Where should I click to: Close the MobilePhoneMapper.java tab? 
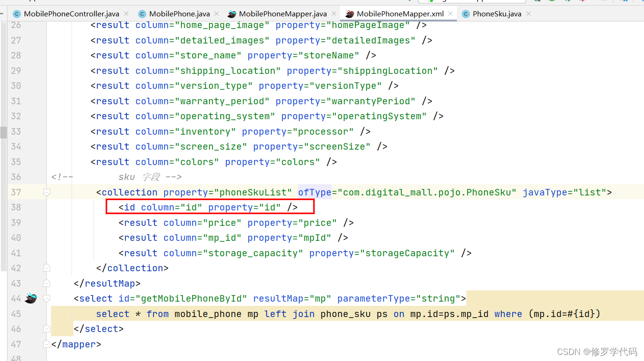click(x=335, y=14)
